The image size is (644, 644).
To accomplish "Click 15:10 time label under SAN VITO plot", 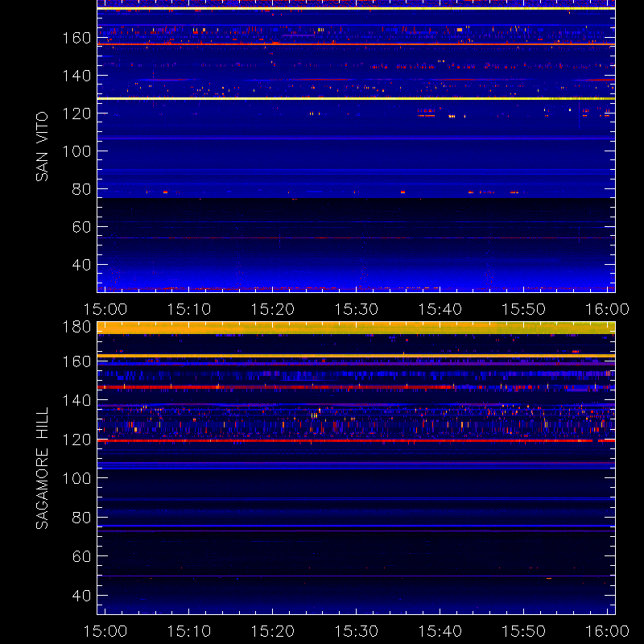I will click(189, 309).
